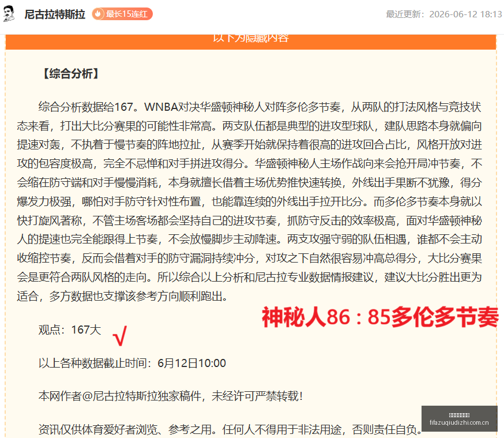The height and width of the screenshot is (438, 504).
Task: Select the 最长15连红 streak badge
Action: 122,14
